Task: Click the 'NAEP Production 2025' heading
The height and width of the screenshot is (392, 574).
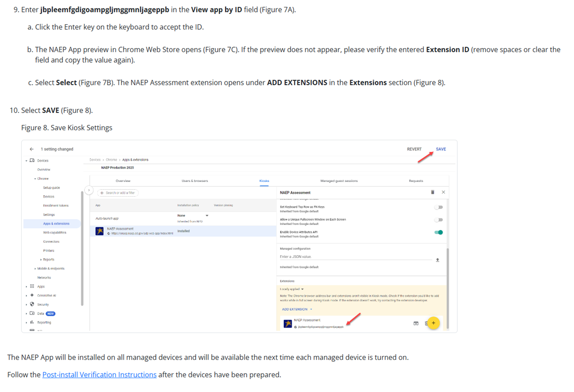Action: coord(118,168)
